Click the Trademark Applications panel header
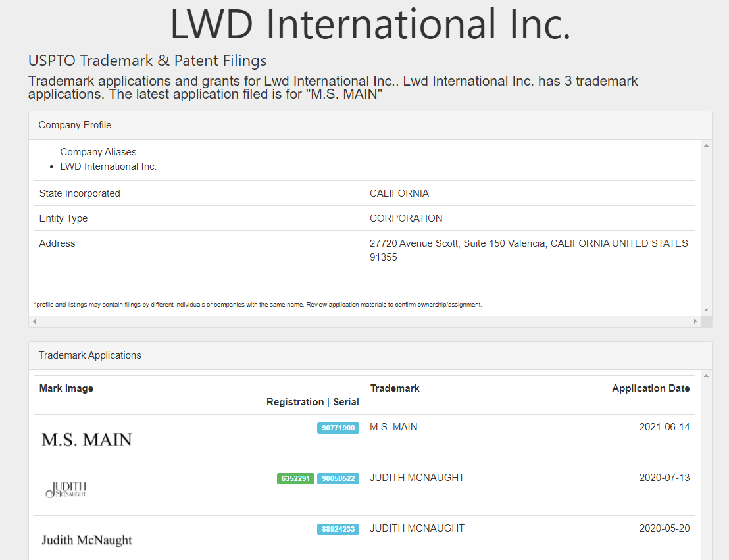Viewport: 729px width, 560px height. click(370, 355)
